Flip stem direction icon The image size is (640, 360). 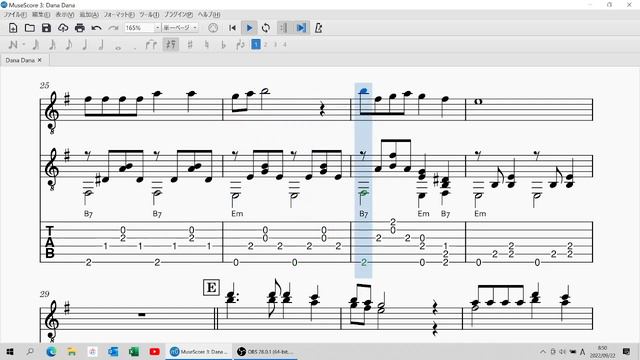[x=240, y=44]
